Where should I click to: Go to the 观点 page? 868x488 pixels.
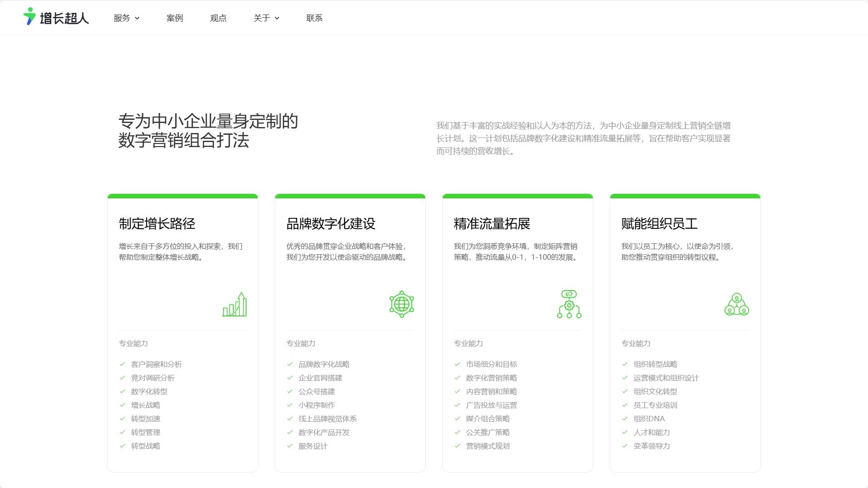click(x=218, y=18)
